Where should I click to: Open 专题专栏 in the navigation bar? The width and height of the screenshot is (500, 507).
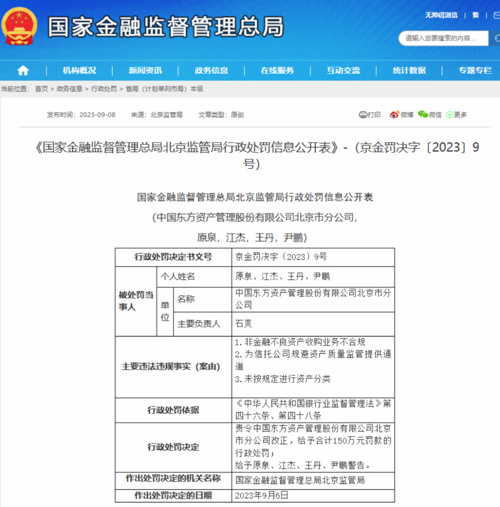tap(475, 70)
